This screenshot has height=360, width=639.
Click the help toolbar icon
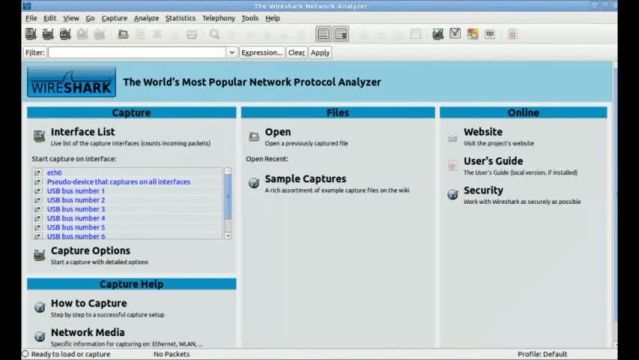pos(513,34)
